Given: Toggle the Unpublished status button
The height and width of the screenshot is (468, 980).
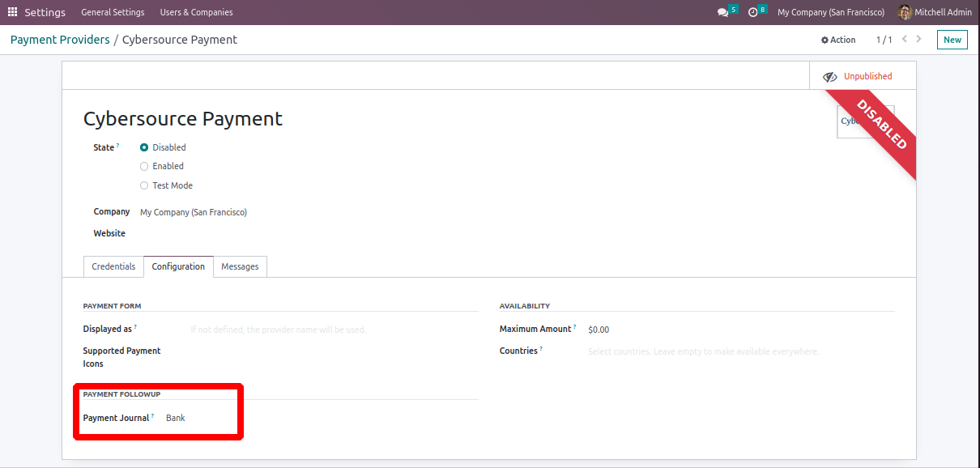Looking at the screenshot, I should (x=863, y=76).
